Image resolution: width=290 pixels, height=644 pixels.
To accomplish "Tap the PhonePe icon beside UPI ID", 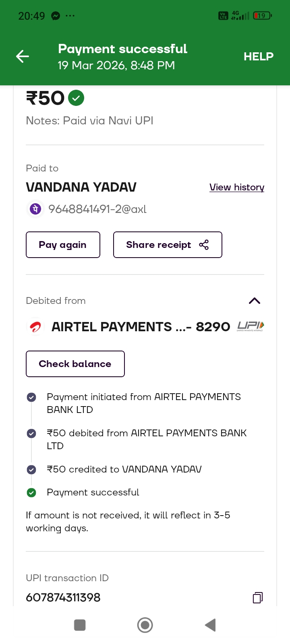I will (x=35, y=209).
